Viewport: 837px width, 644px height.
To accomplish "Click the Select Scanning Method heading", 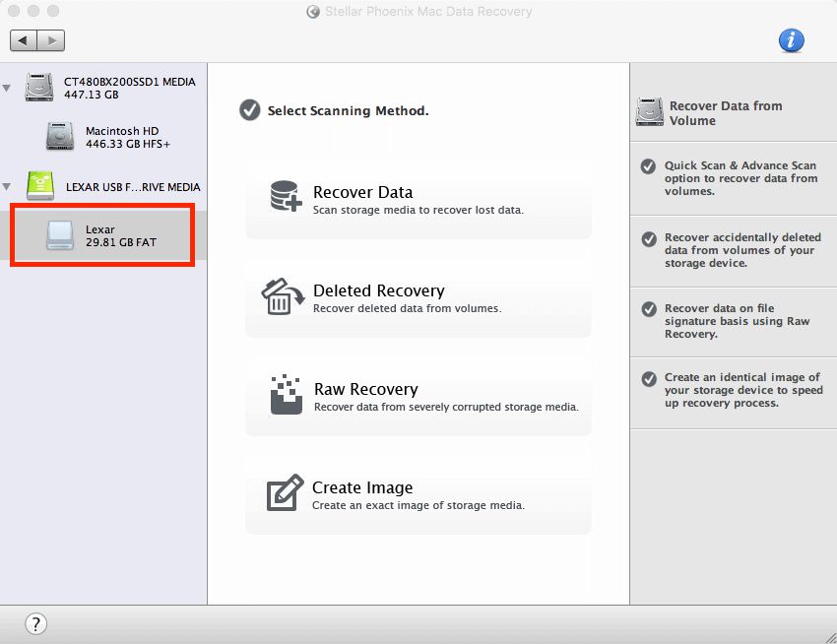I will click(x=348, y=110).
